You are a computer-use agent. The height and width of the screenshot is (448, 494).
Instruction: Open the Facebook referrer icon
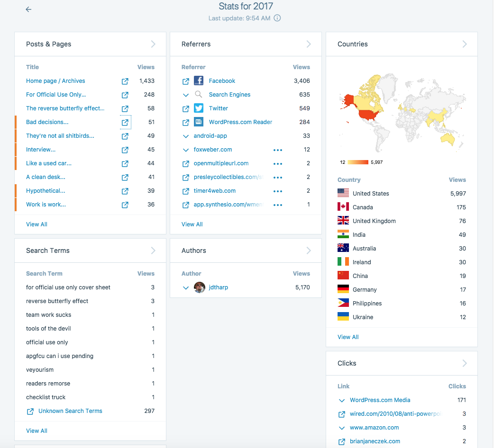pyautogui.click(x=199, y=81)
